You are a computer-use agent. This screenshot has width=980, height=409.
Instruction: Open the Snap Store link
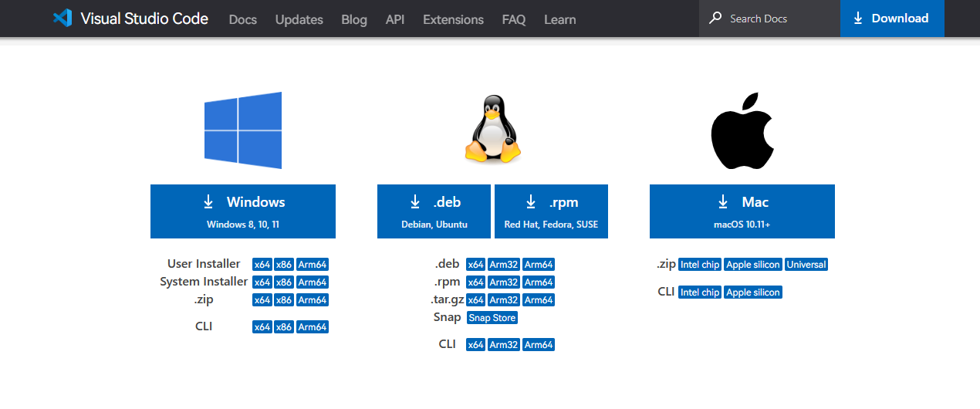coord(492,318)
